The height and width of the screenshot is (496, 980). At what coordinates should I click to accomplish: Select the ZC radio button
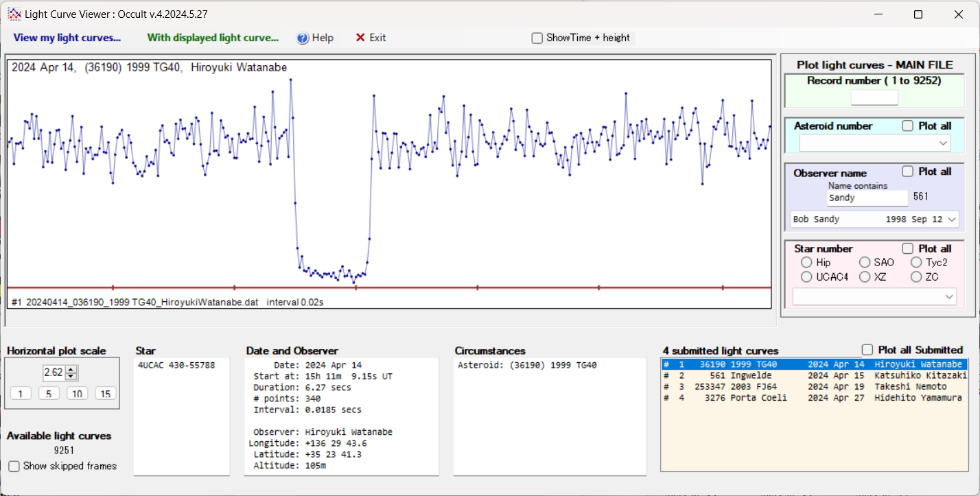(x=917, y=277)
